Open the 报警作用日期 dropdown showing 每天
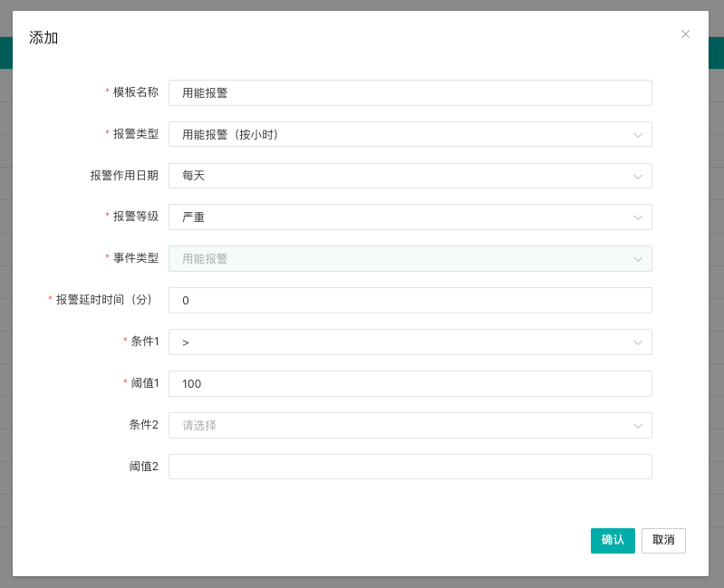Screen dimensions: 724x588 coord(399,176)
